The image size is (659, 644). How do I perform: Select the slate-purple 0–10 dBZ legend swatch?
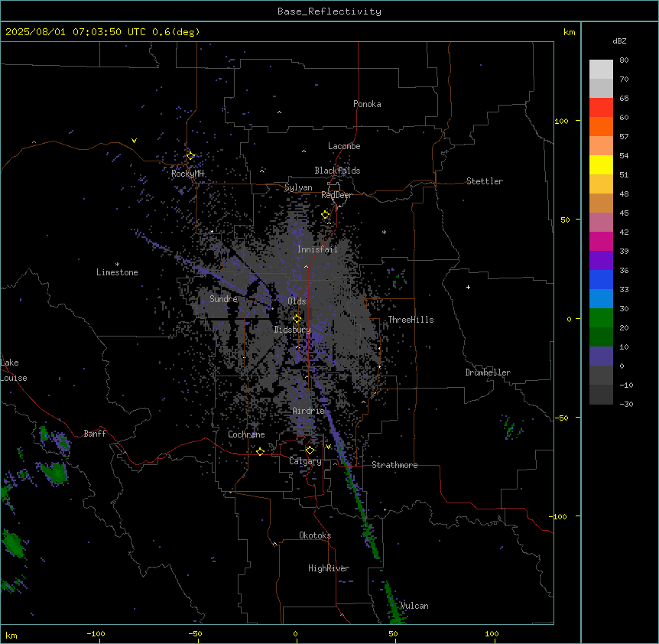click(x=601, y=356)
